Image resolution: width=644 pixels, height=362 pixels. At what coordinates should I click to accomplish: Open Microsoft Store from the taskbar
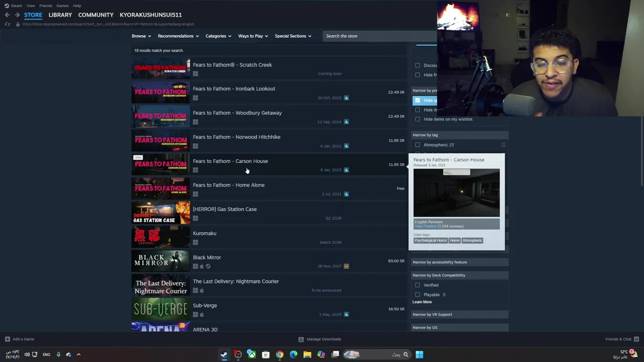pyautogui.click(x=266, y=354)
